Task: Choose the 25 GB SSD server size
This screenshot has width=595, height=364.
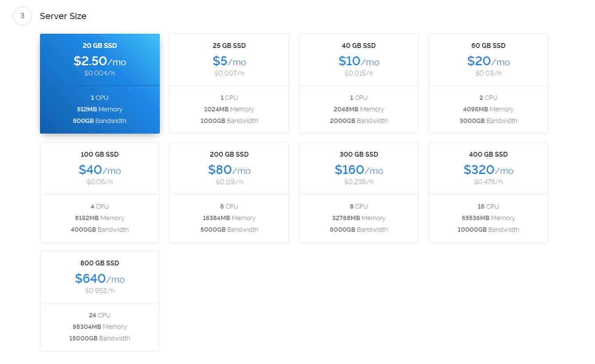Action: [x=229, y=83]
